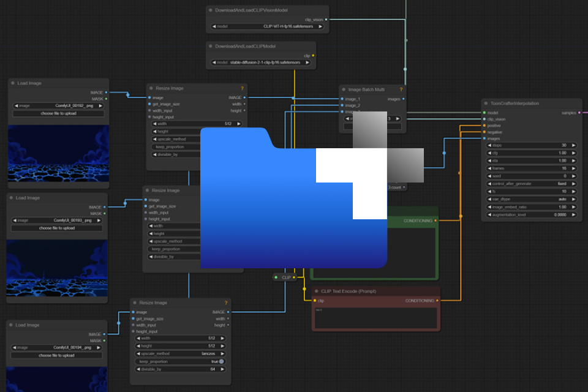The width and height of the screenshot is (588, 392).
Task: Open help on the Resize Image node using lanczos
Action: (226, 303)
